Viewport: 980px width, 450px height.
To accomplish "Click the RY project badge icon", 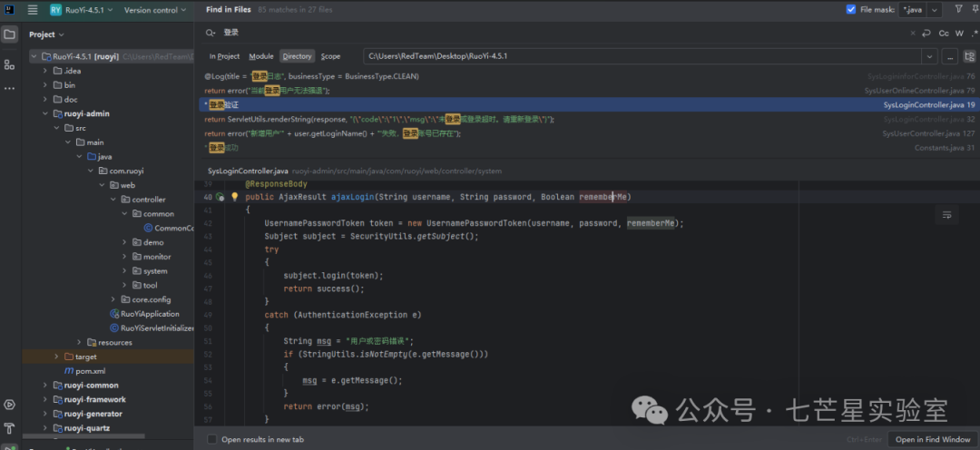I will tap(55, 10).
